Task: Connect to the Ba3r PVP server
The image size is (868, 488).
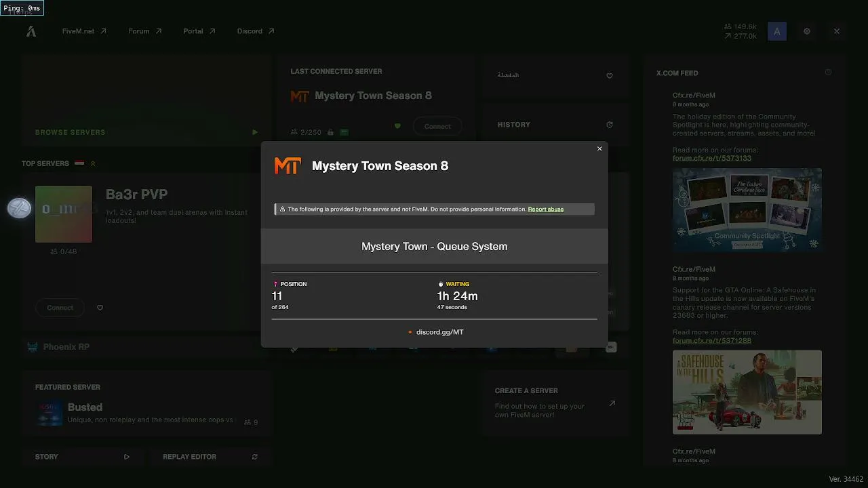Action: tap(60, 308)
